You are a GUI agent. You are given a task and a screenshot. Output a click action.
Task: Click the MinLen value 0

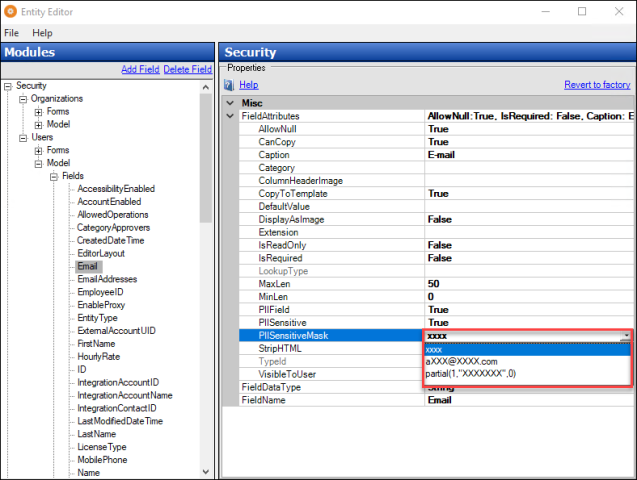click(x=431, y=297)
